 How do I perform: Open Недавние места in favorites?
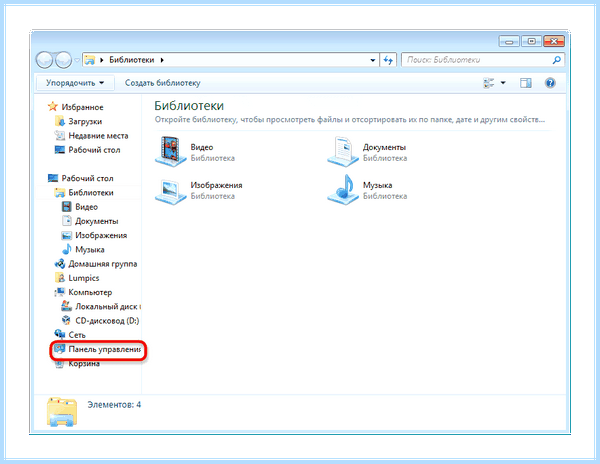tap(98, 136)
